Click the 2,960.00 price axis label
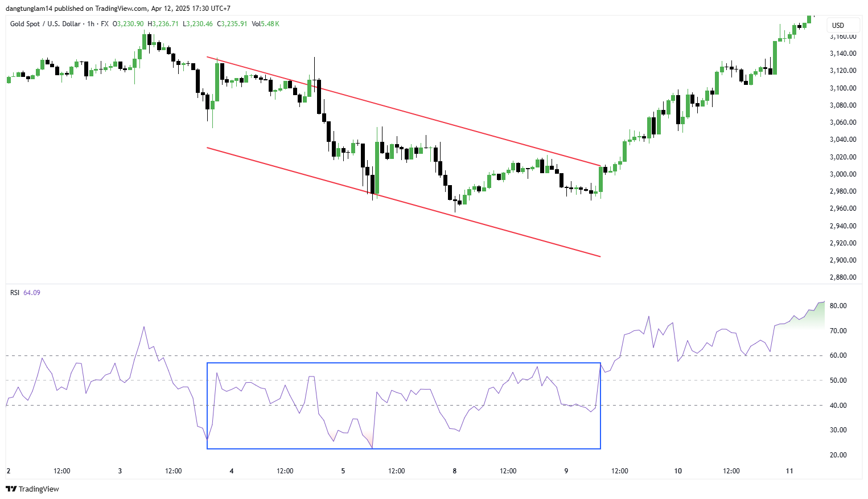 (843, 208)
